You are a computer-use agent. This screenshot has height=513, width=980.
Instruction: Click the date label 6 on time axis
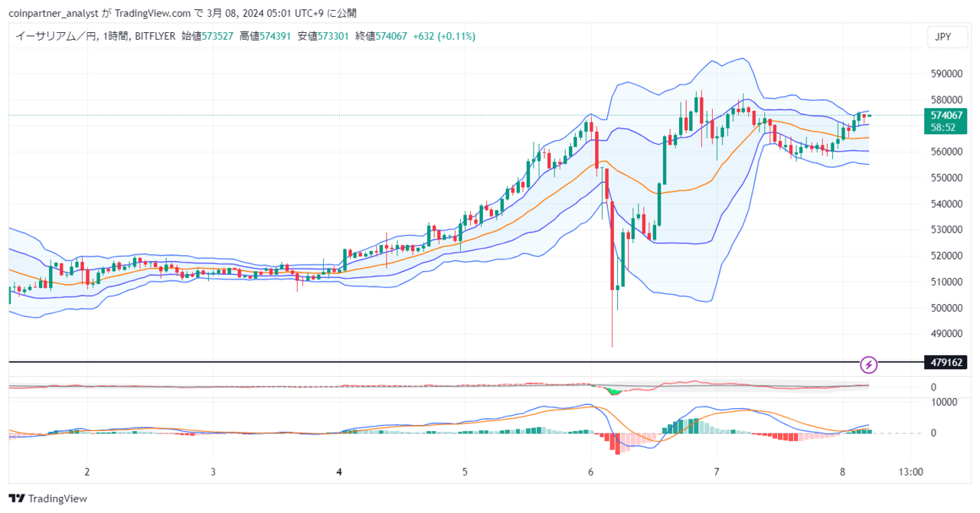590,472
